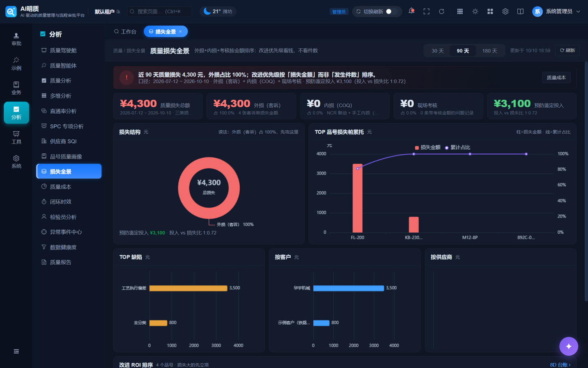This screenshot has width=588, height=368.
Task: Open the notification bell
Action: pyautogui.click(x=411, y=11)
